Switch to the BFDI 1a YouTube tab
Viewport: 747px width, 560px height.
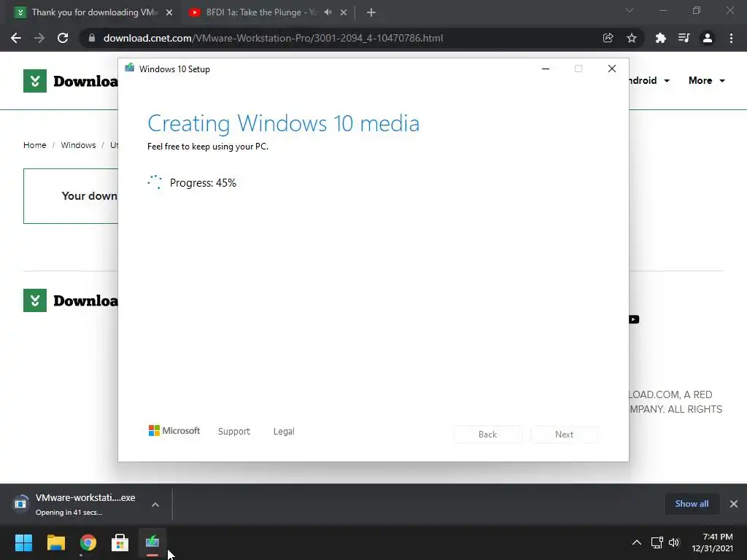point(261,12)
